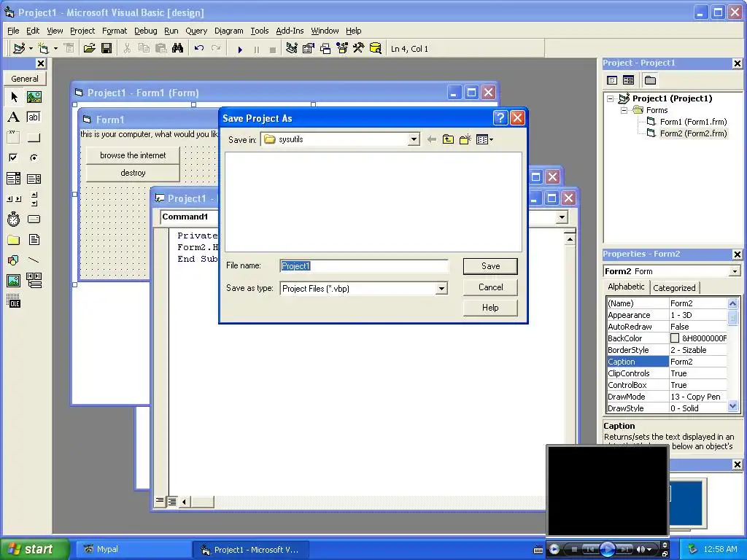Select the CheckBox control tool
This screenshot has width=747, height=560.
tap(14, 157)
